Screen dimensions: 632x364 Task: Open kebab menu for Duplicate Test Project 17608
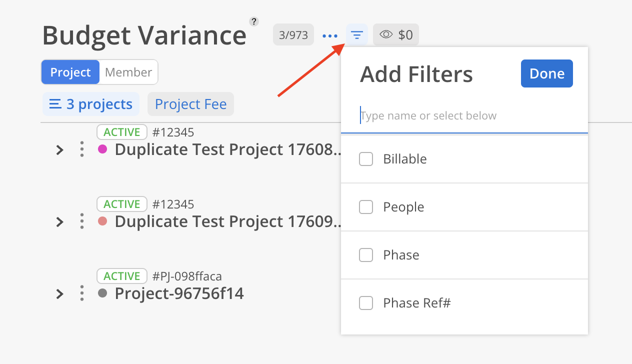[82, 149]
